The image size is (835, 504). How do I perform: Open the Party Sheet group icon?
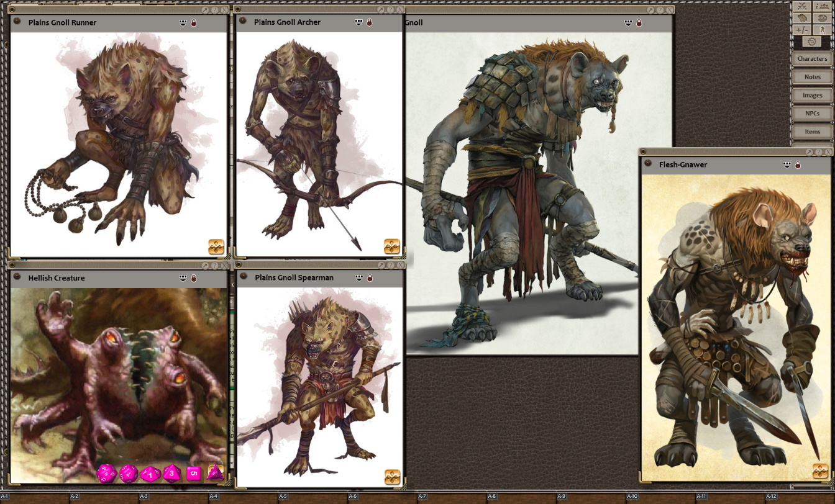pyautogui.click(x=821, y=6)
